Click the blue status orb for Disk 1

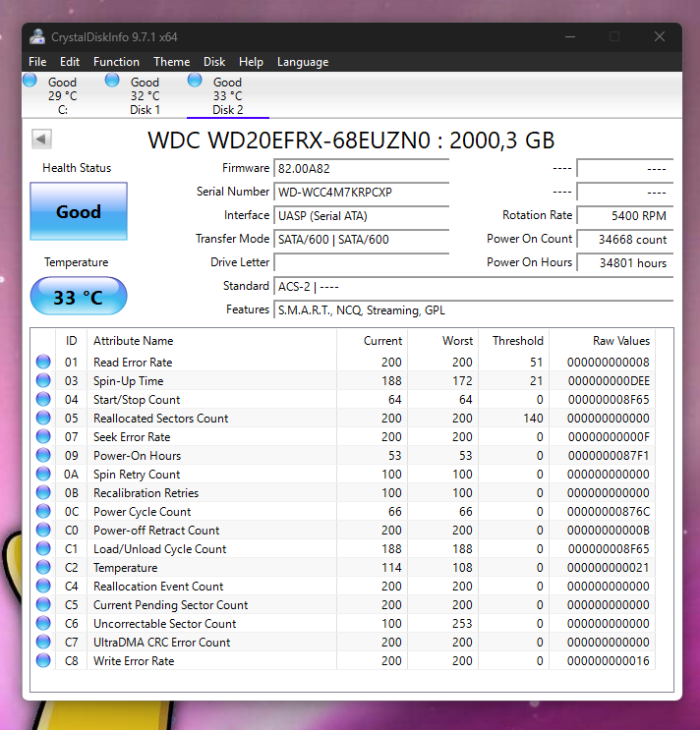[112, 81]
